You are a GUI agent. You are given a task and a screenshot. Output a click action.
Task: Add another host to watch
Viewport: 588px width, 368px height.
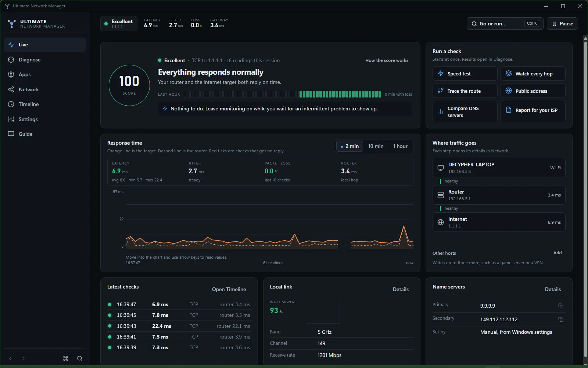[x=557, y=253]
